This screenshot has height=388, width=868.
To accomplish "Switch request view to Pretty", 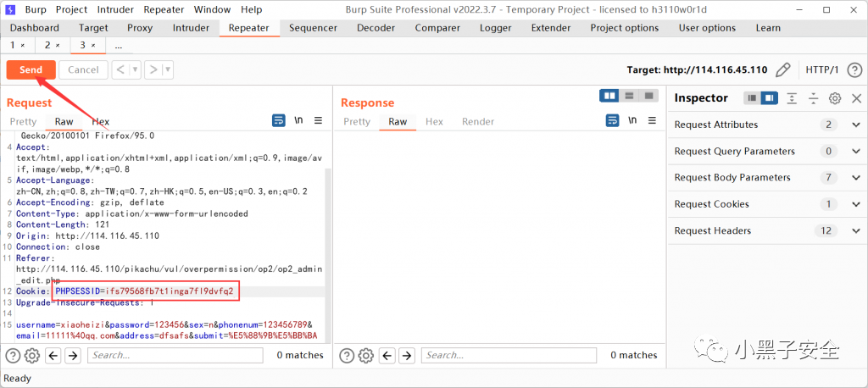I will 23,122.
